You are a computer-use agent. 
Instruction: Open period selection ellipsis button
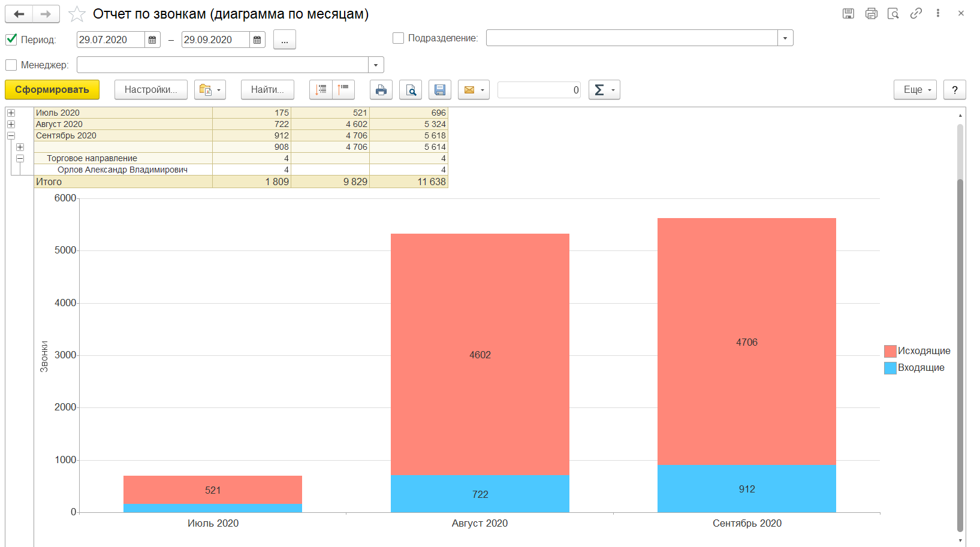click(x=285, y=40)
